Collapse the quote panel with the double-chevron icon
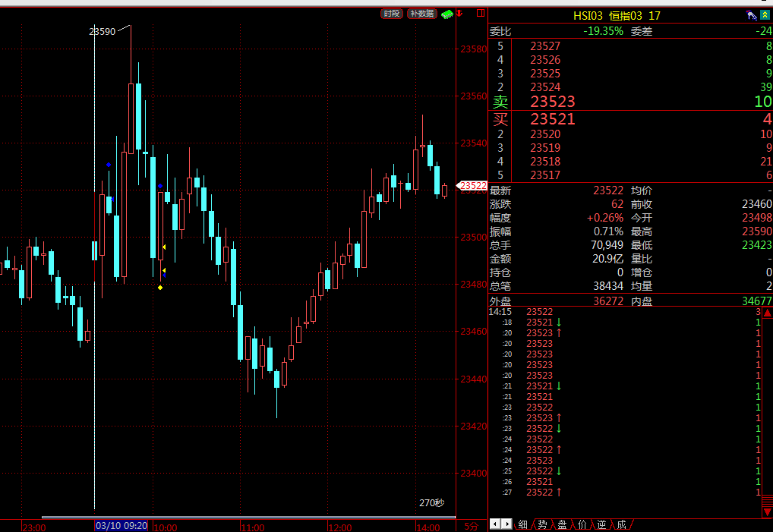The image size is (773, 532). pos(765,16)
